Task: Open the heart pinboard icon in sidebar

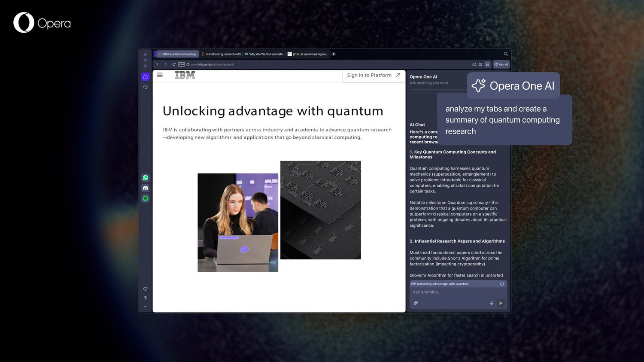Action: [146, 289]
